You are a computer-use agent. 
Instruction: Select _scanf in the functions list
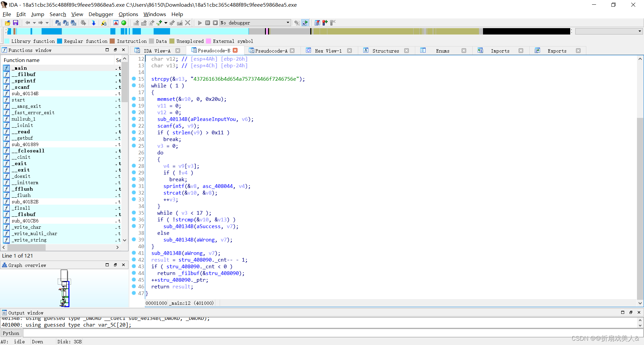click(x=61, y=87)
